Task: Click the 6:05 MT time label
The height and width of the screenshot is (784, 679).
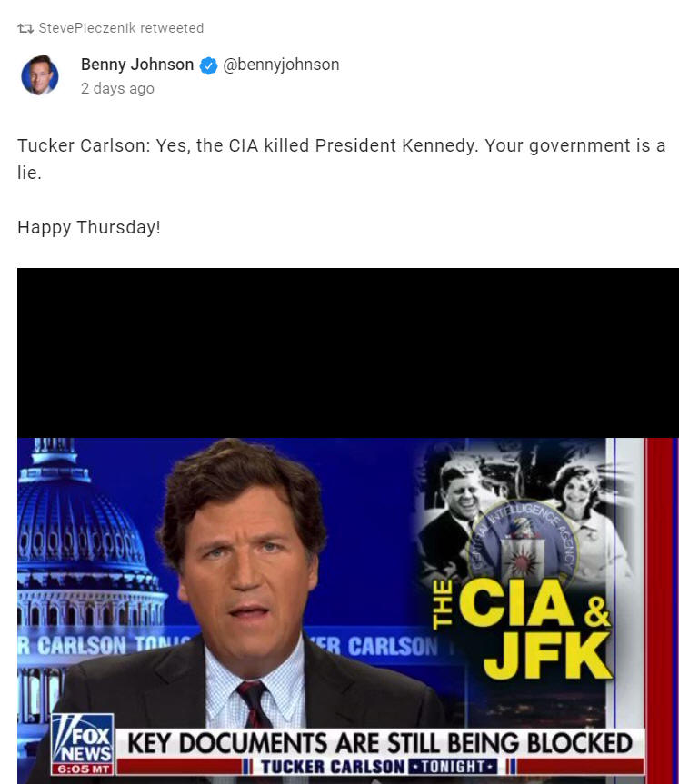Action: tap(83, 769)
